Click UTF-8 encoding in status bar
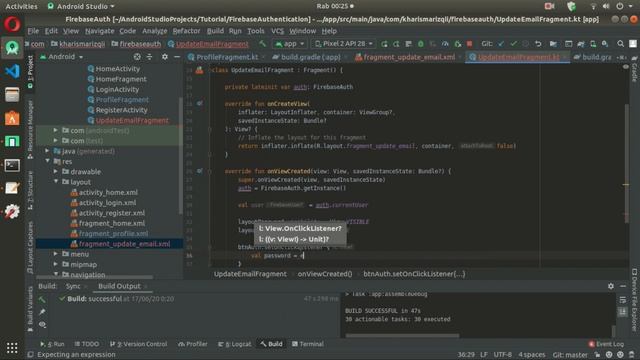 (503, 355)
